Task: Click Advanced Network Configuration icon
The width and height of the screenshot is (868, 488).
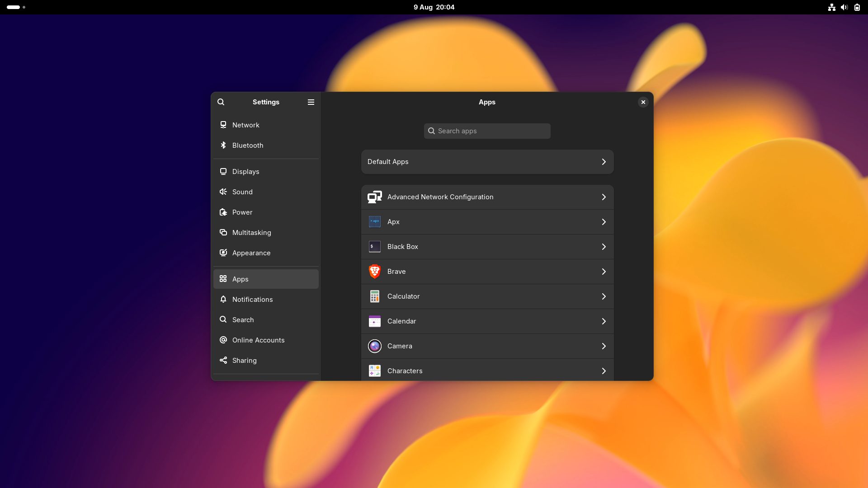Action: [x=375, y=197]
